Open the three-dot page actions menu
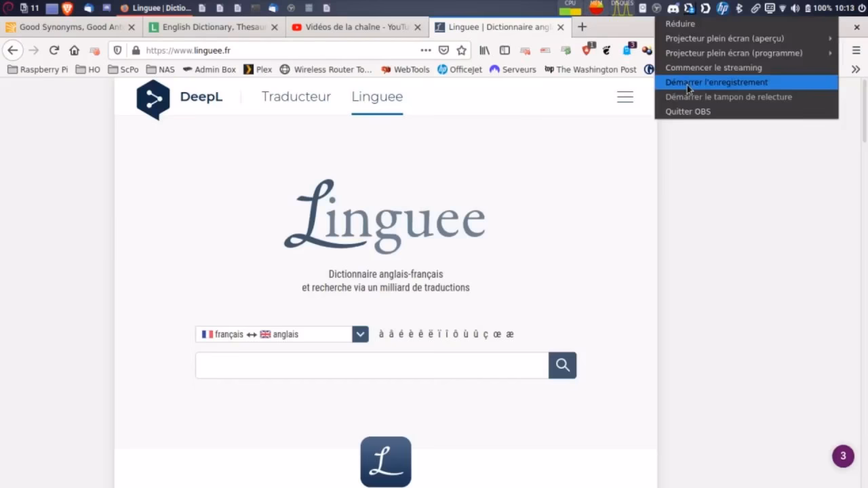This screenshot has height=488, width=868. coord(426,50)
